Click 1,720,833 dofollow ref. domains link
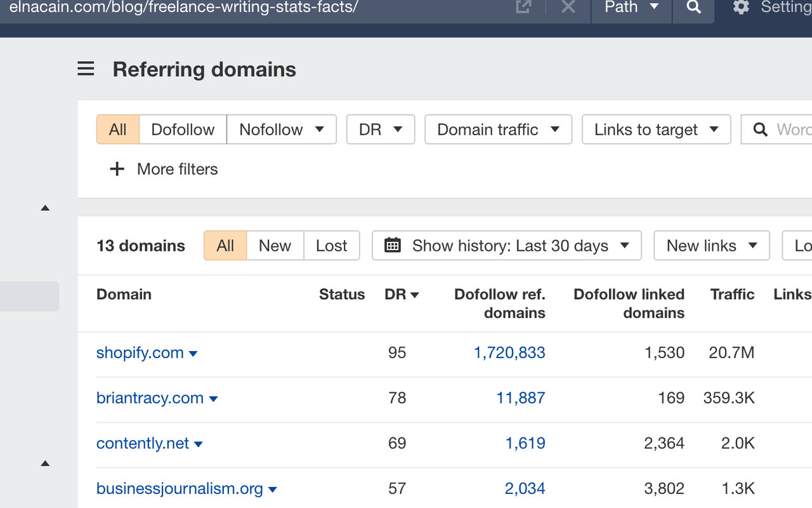 [x=509, y=352]
